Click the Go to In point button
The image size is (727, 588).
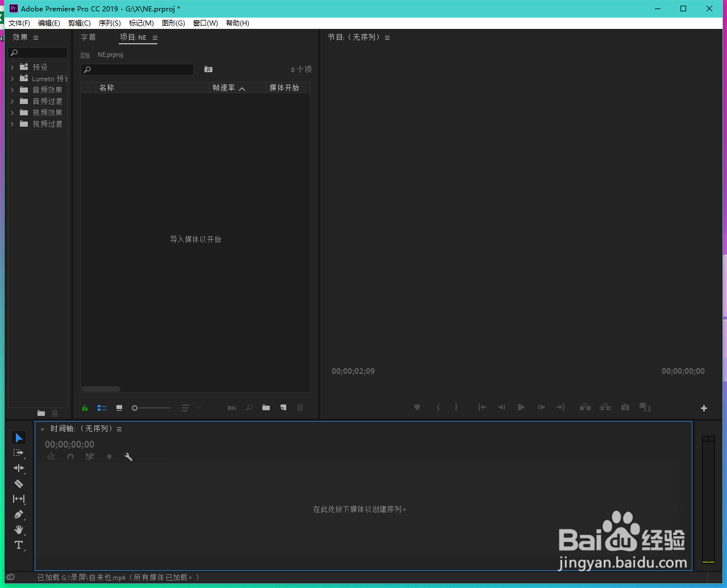click(482, 407)
